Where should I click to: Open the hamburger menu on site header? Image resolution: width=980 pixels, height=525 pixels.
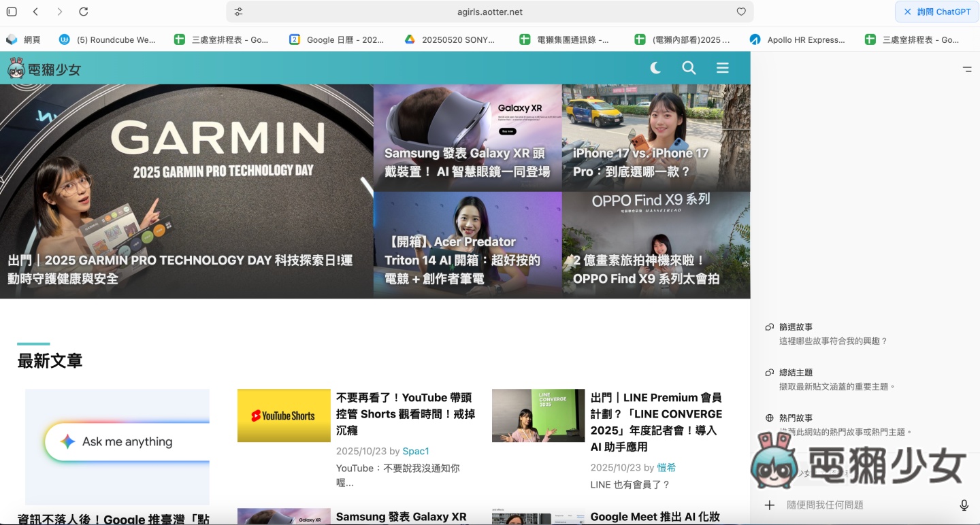[x=723, y=68]
